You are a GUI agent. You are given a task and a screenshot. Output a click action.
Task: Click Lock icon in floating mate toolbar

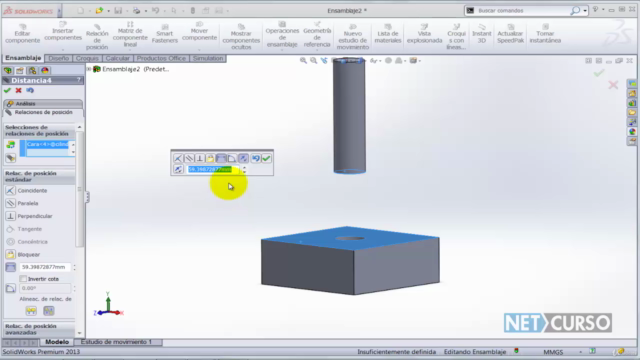pos(210,158)
